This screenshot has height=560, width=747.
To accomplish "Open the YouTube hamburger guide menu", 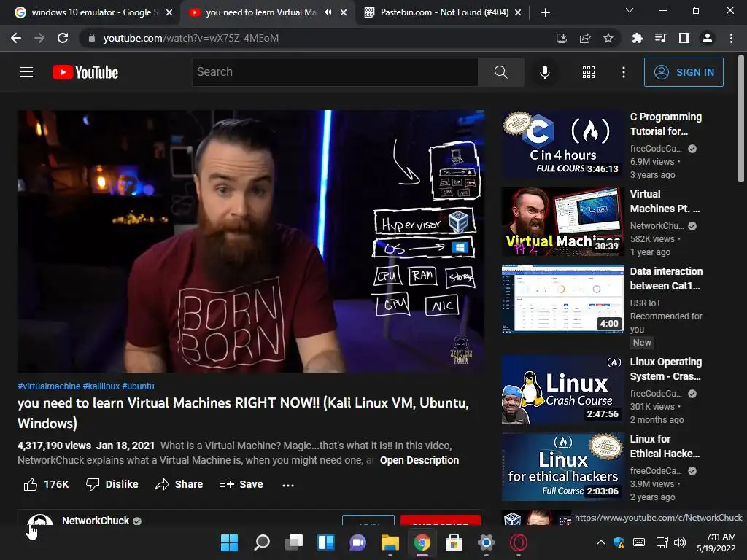I will [x=26, y=72].
